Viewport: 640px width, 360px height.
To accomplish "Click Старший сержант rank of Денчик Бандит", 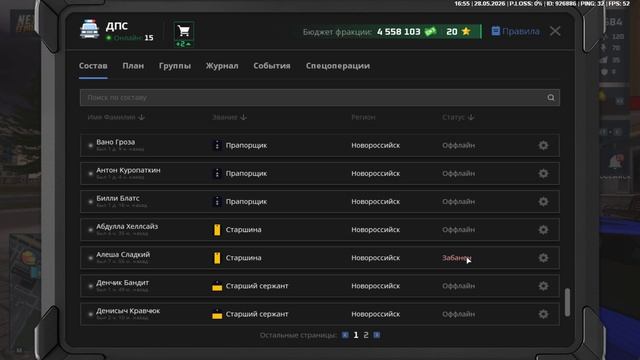I will pyautogui.click(x=257, y=286).
